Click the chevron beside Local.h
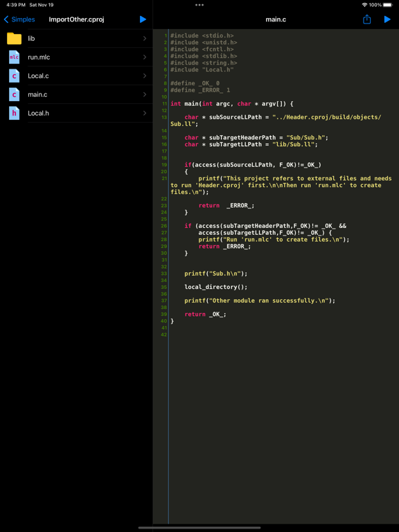Image resolution: width=399 pixels, height=532 pixels. point(145,113)
